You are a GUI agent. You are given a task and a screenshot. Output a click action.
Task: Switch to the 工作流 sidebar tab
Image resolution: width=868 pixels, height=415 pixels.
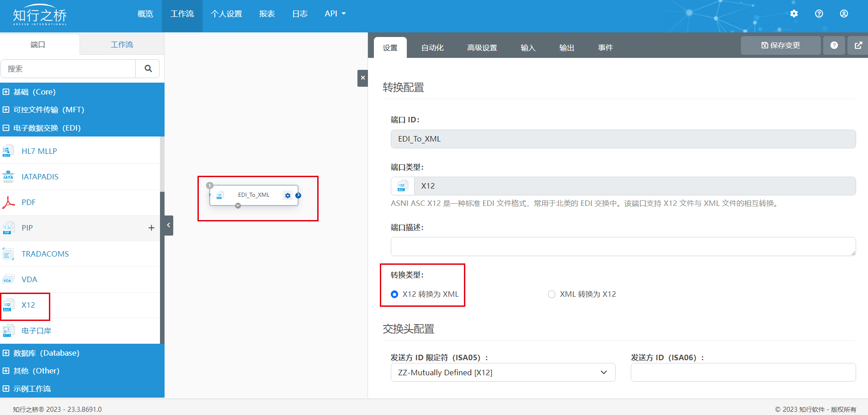click(x=122, y=44)
